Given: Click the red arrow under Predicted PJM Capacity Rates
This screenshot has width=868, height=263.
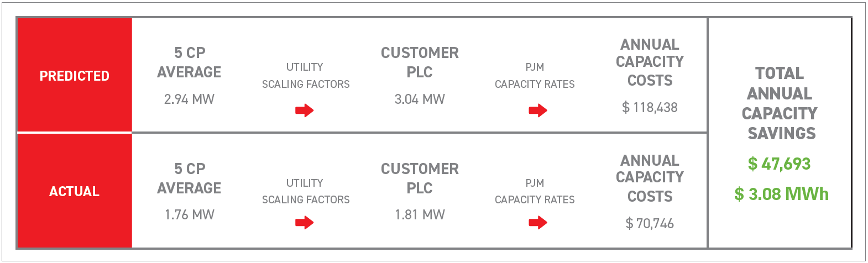Looking at the screenshot, I should click(538, 111).
